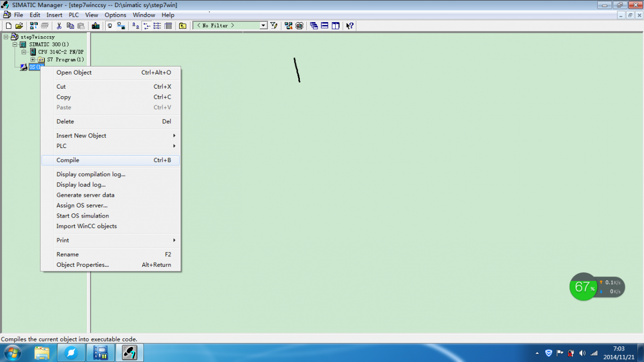Collapse the SIMATIC 300(1) station node
The height and width of the screenshot is (362, 644).
tap(15, 44)
